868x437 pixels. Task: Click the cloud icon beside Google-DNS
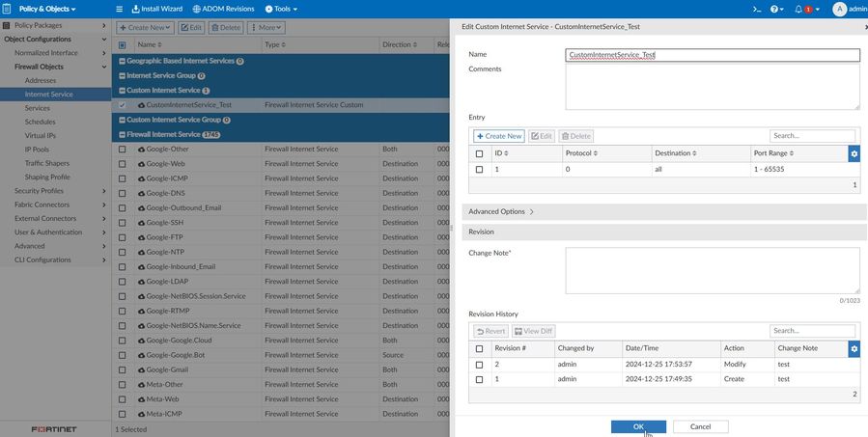tap(141, 193)
